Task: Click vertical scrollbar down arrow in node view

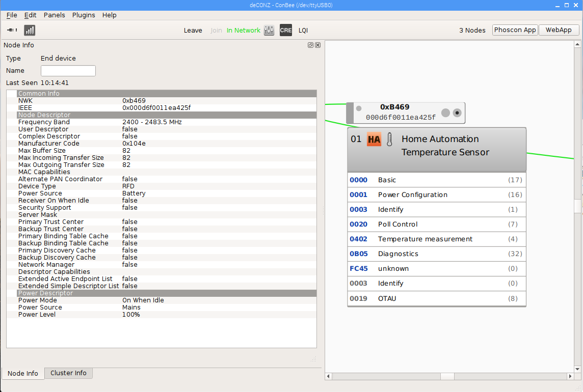Action: [577, 369]
